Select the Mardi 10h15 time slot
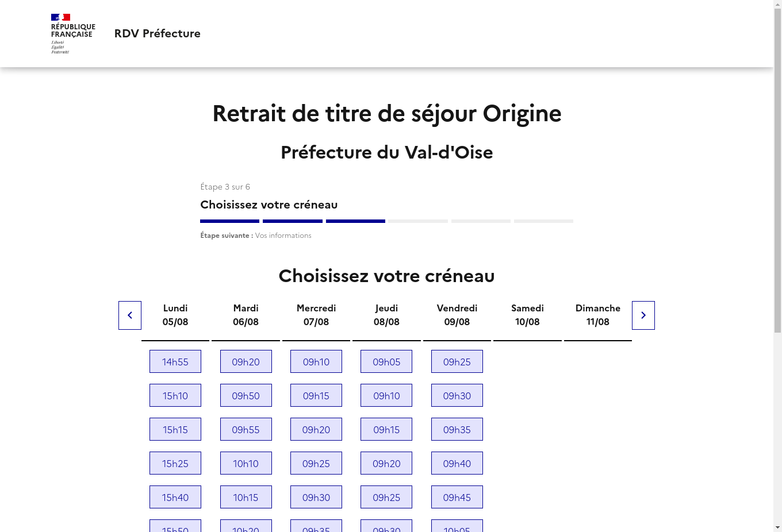 coord(246,497)
